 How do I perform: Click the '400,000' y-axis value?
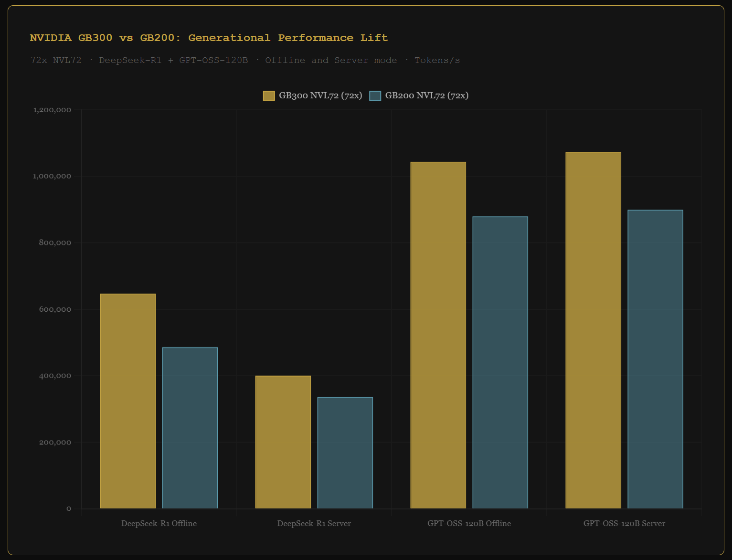click(x=55, y=376)
